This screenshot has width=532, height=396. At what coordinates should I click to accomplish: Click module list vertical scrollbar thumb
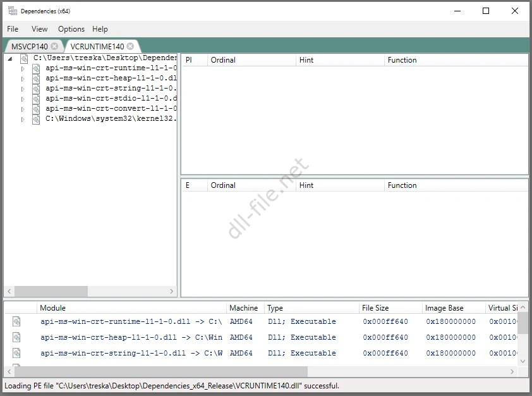[523, 323]
